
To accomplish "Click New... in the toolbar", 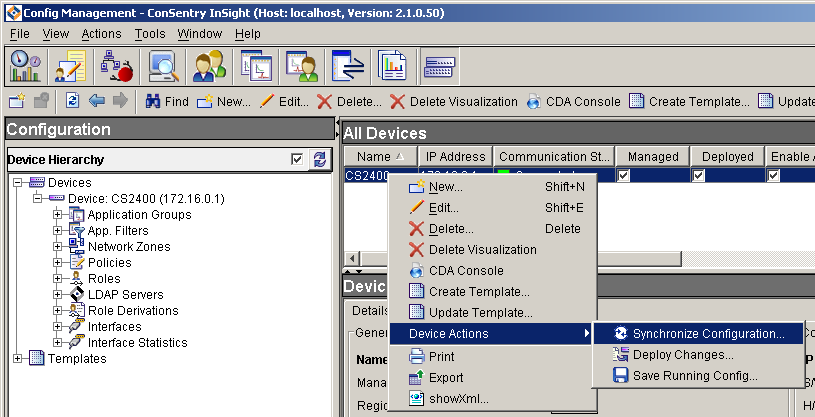I will coord(224,101).
